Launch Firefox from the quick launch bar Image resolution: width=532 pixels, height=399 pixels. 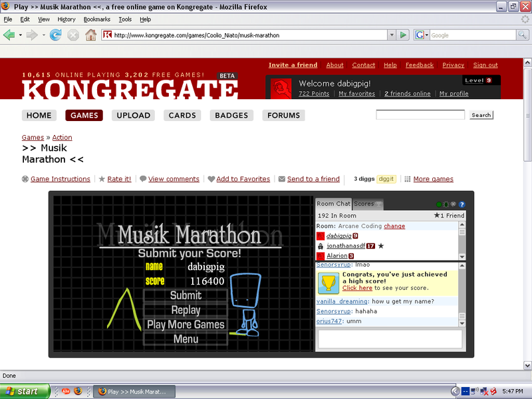pos(76,391)
